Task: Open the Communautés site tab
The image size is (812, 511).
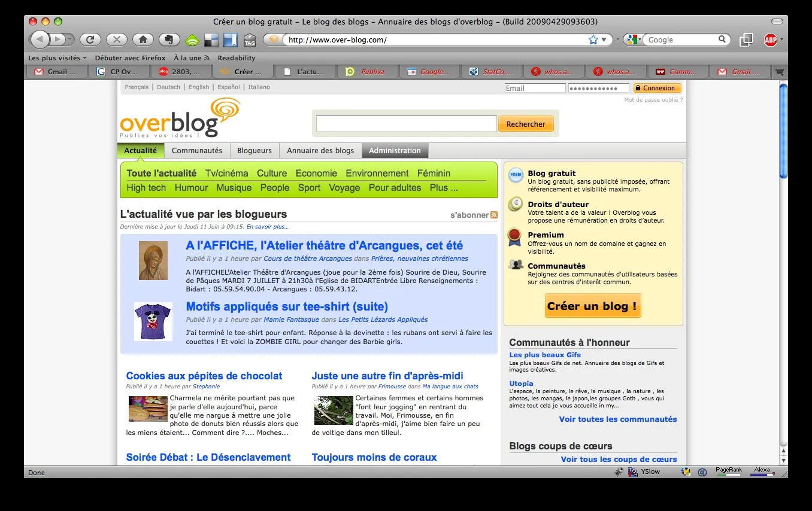Action: [x=197, y=151]
